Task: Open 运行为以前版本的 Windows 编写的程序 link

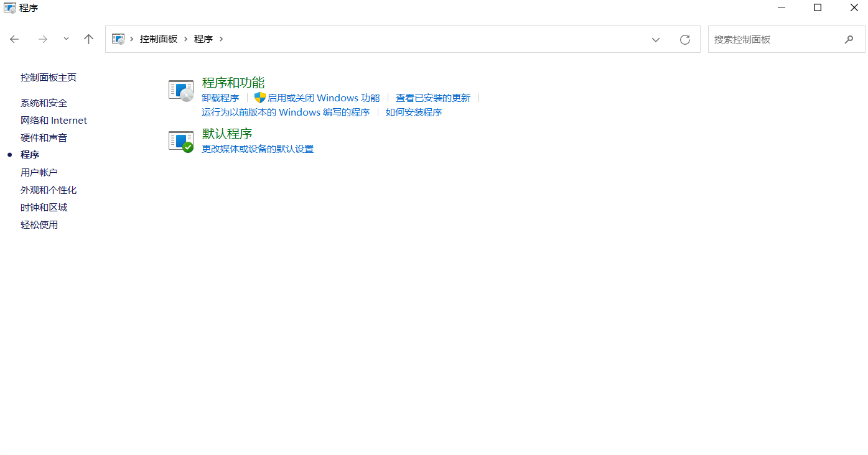Action: (286, 113)
